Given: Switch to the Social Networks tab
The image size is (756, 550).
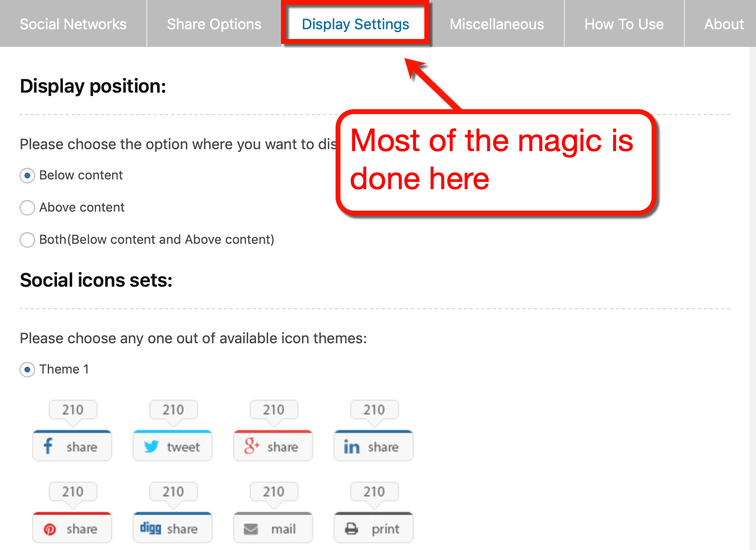Looking at the screenshot, I should pos(73,23).
